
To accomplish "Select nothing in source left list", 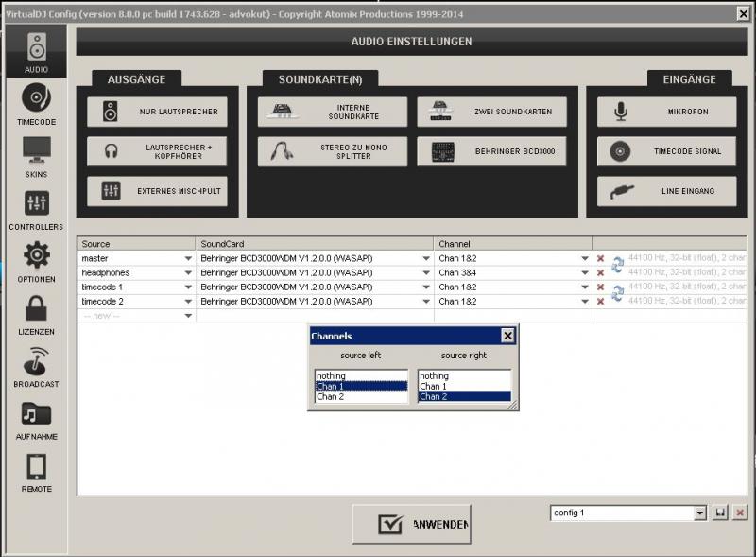I will (x=361, y=375).
